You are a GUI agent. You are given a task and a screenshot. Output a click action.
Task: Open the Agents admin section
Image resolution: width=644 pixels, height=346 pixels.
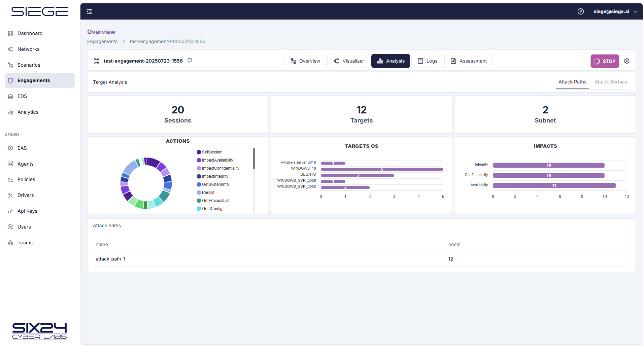click(x=25, y=164)
